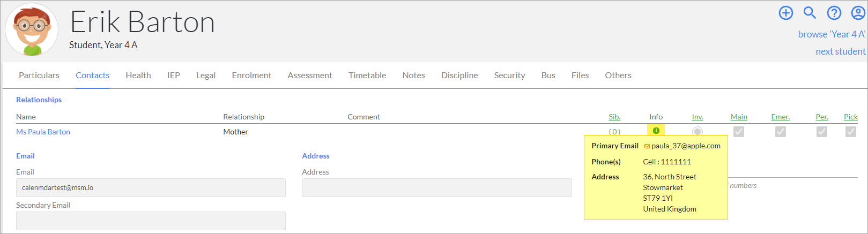
Task: Click the email envelope icon beside paula_37@apple.com
Action: (647, 146)
